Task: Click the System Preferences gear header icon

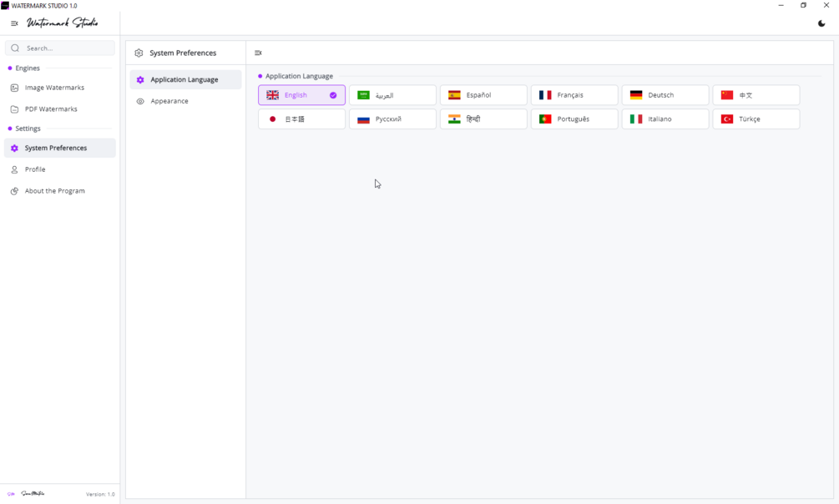Action: (x=139, y=53)
